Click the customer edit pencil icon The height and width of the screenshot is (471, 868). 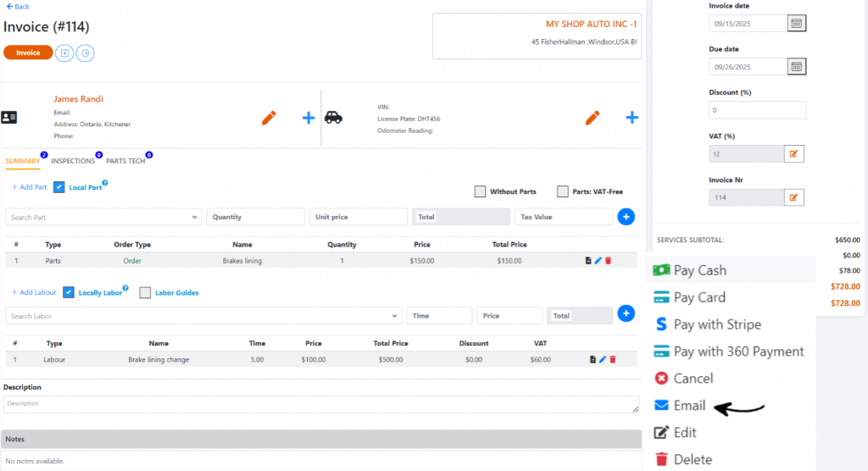269,118
